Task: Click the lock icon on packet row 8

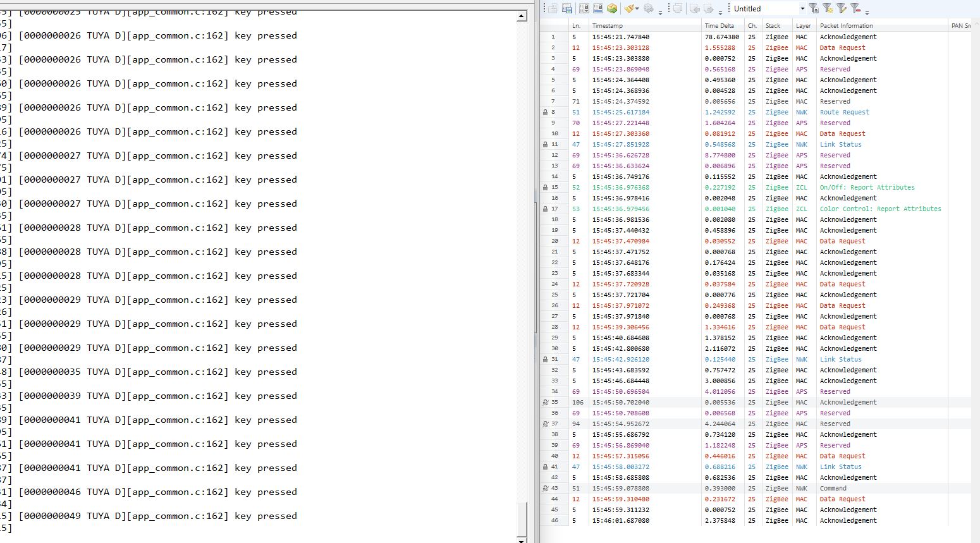Action: click(546, 113)
